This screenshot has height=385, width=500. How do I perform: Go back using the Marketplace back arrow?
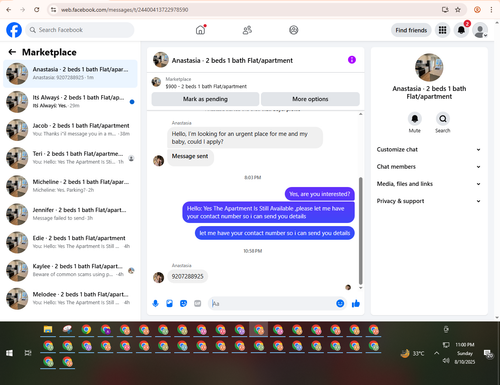coord(12,52)
